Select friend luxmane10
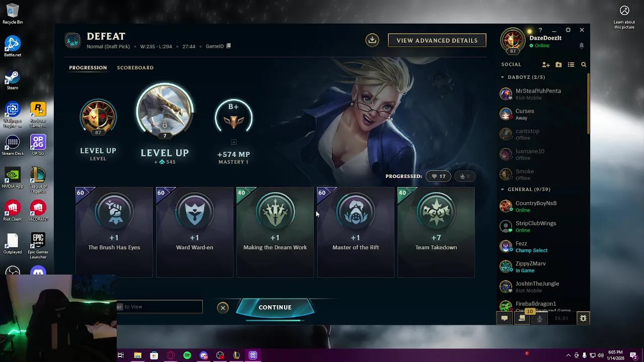644x362 pixels. [x=542, y=154]
